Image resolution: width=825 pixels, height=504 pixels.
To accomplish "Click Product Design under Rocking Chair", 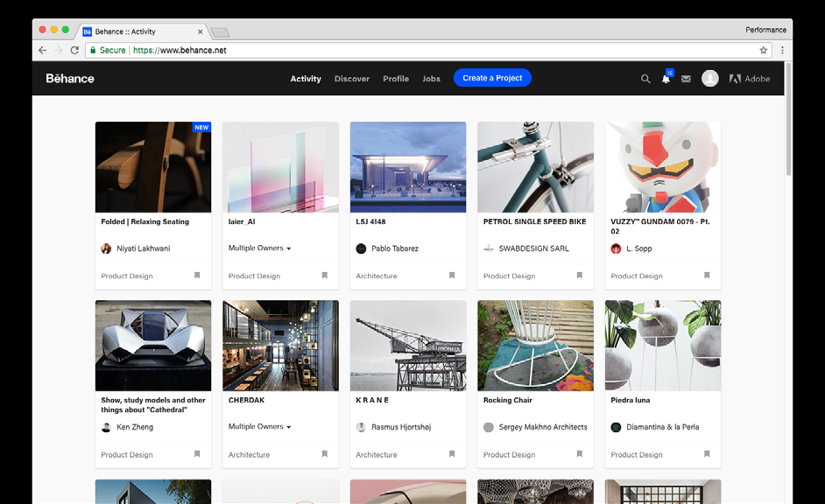I will (x=509, y=455).
